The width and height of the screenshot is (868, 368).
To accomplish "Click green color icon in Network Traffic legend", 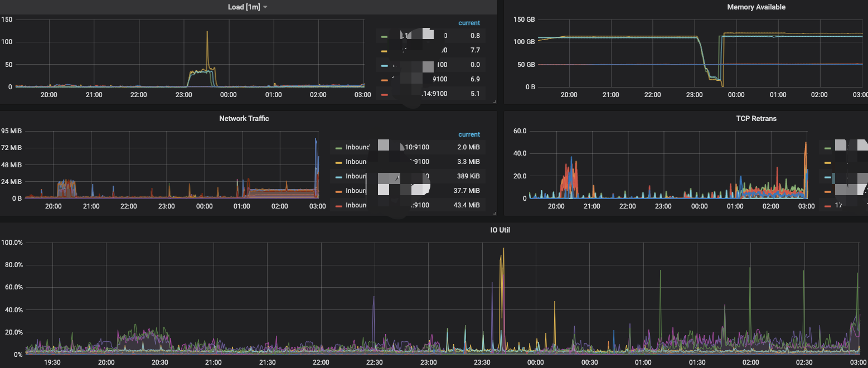I will (x=338, y=148).
